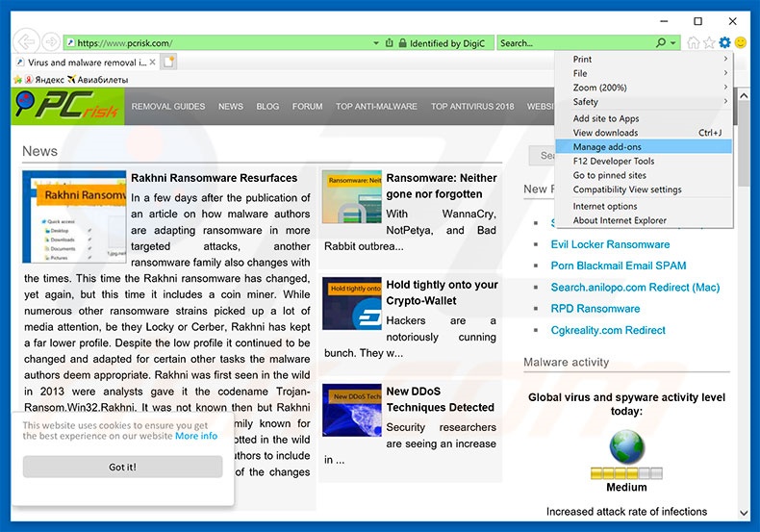Viewport: 760px width, 532px height.
Task: Open RPD Ransomware link
Action: (x=595, y=309)
